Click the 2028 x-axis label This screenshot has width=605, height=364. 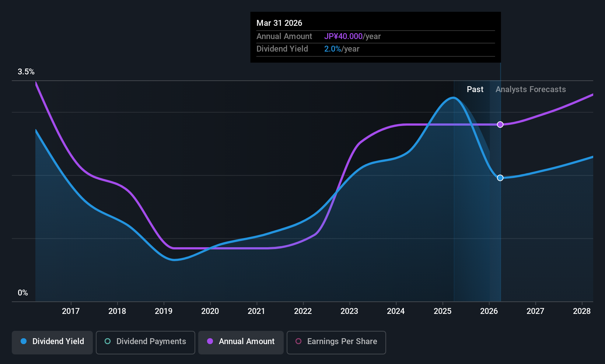pos(582,311)
